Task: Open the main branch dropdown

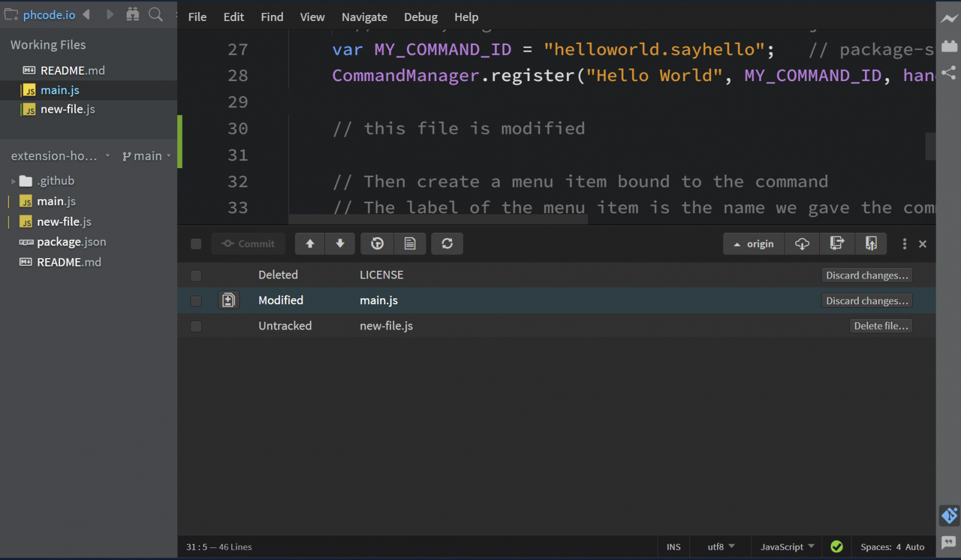Action: tap(147, 156)
